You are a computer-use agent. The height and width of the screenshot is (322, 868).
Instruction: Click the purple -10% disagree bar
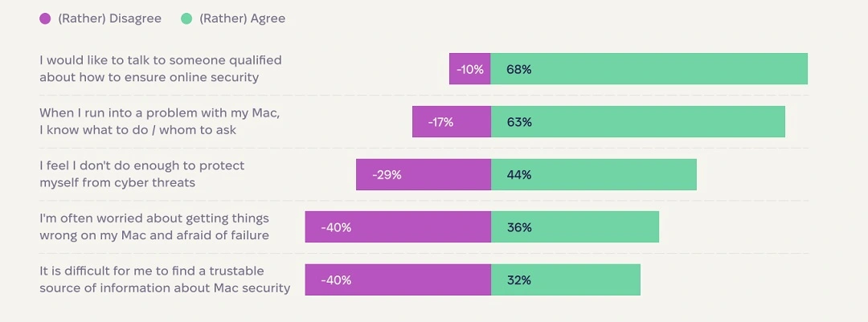tap(470, 69)
